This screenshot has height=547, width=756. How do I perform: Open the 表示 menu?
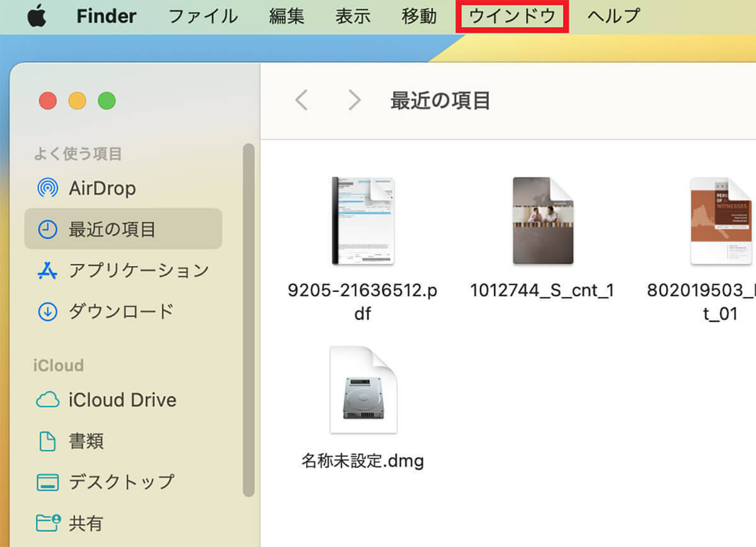(x=353, y=16)
